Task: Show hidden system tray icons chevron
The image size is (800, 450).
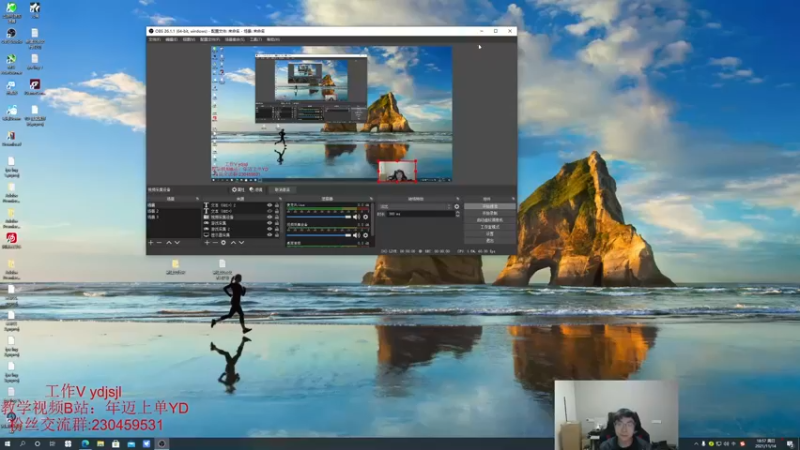Action: tap(696, 444)
